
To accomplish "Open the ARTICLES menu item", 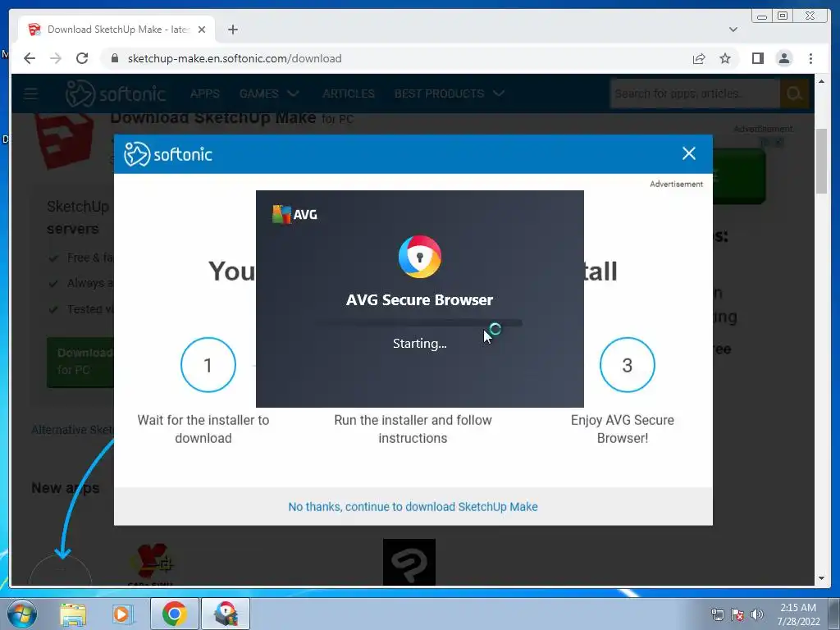I will pos(348,94).
